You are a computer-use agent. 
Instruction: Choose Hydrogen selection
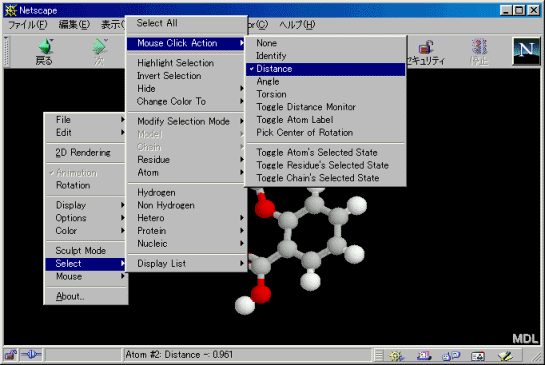pyautogui.click(x=186, y=193)
